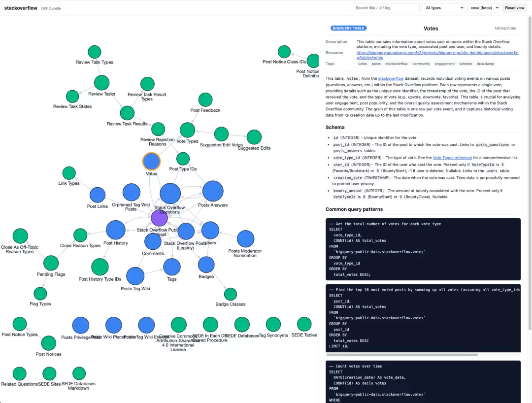Select the Post History Type IDs node
This screenshot has width=532, height=403.
pos(100,267)
